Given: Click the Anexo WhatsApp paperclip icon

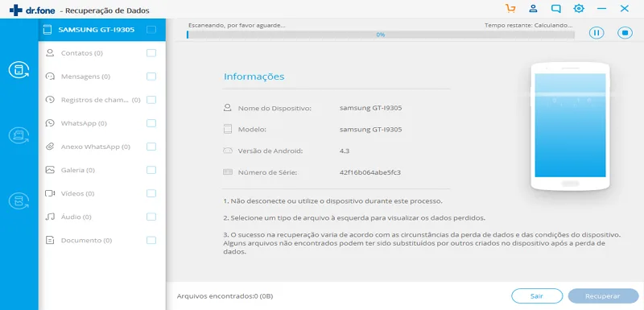Looking at the screenshot, I should 50,147.
